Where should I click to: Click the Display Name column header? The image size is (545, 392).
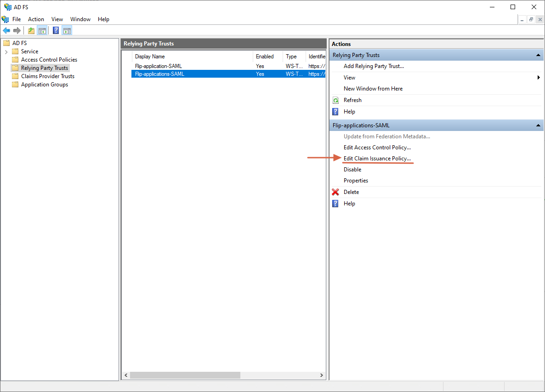192,57
